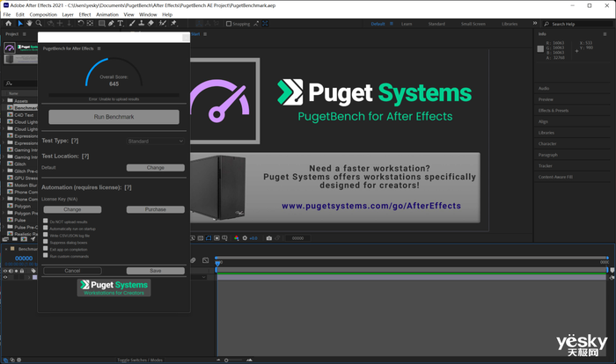616x364 pixels.
Task: Check 'Do NOT upload results' option
Action: pyautogui.click(x=46, y=220)
